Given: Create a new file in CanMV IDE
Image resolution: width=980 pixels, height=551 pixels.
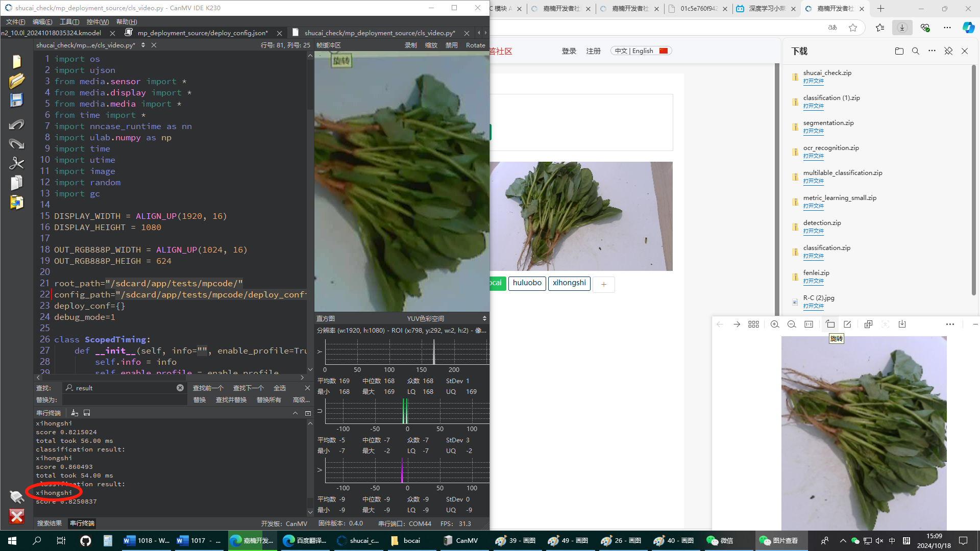Looking at the screenshot, I should [x=17, y=61].
